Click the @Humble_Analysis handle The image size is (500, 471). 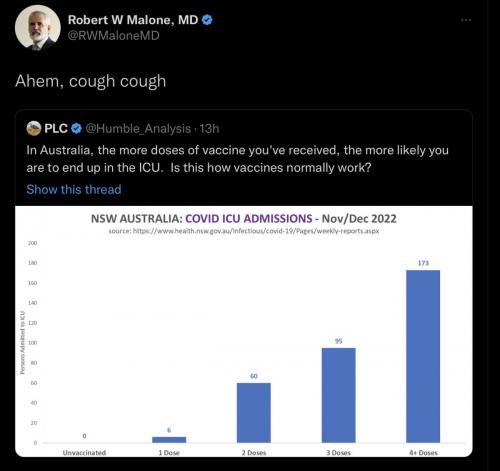(138, 129)
